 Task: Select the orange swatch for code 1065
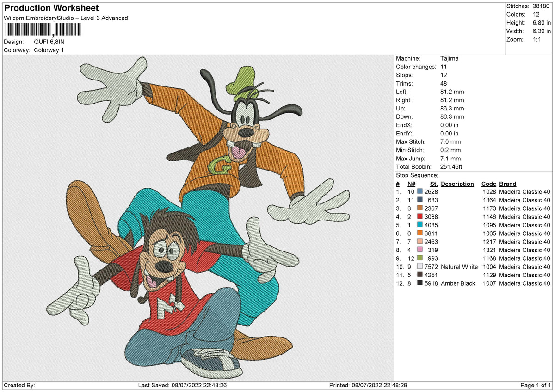click(x=420, y=233)
